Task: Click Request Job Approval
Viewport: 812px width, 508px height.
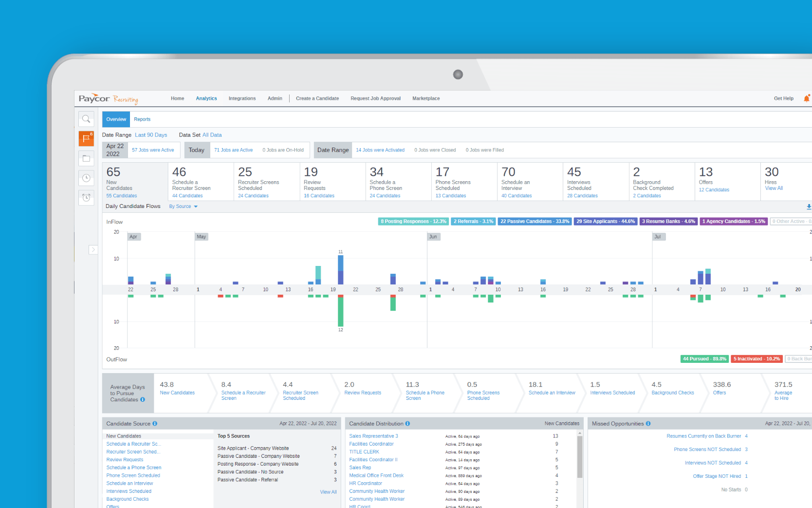Action: tap(375, 98)
